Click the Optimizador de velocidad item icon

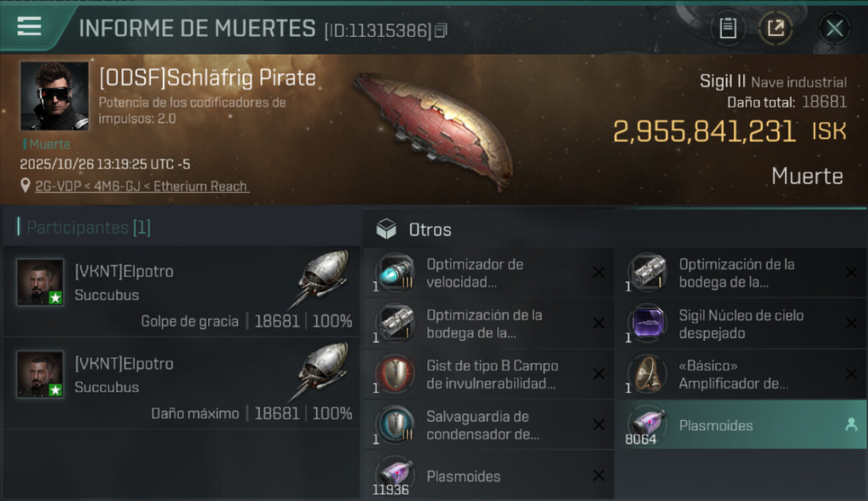[x=395, y=273]
